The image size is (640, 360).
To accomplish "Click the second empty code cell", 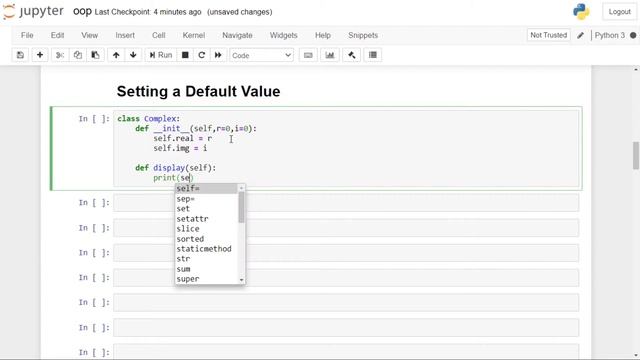I will click(346, 228).
